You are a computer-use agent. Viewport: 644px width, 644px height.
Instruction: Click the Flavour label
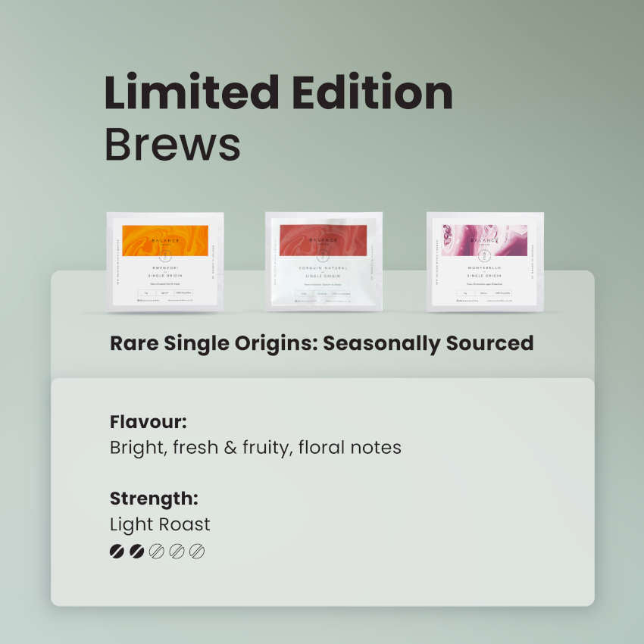[x=148, y=421]
